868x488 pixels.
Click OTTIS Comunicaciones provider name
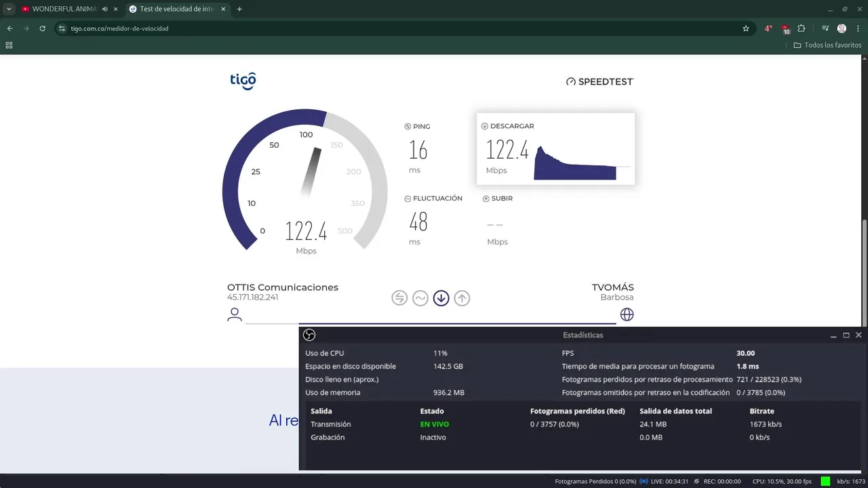(283, 287)
